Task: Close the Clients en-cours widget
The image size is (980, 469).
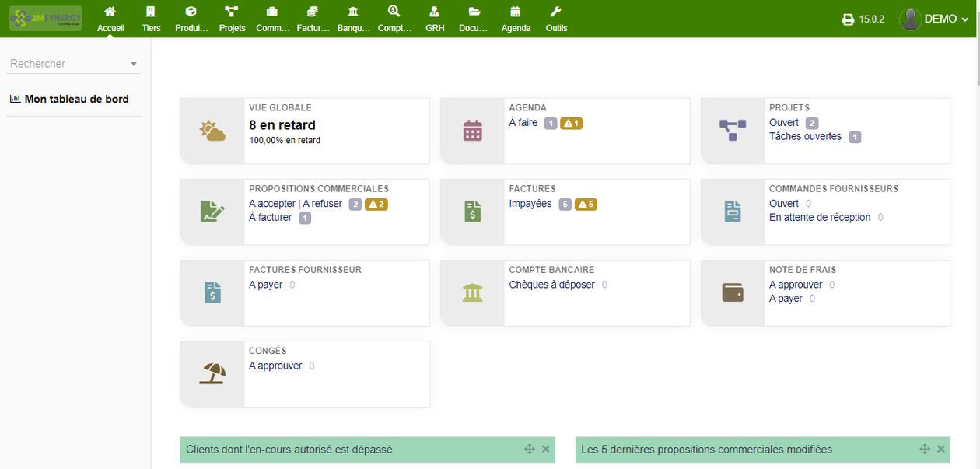Action: coord(545,449)
